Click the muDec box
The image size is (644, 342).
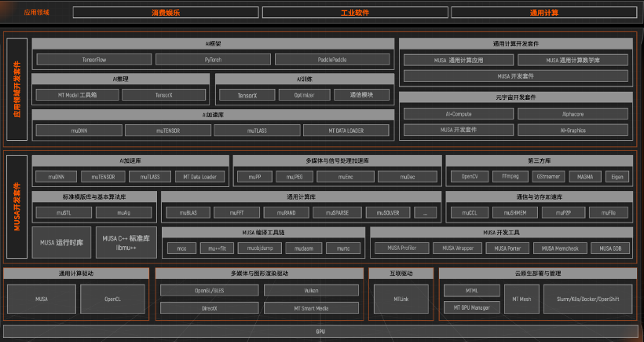tap(408, 177)
